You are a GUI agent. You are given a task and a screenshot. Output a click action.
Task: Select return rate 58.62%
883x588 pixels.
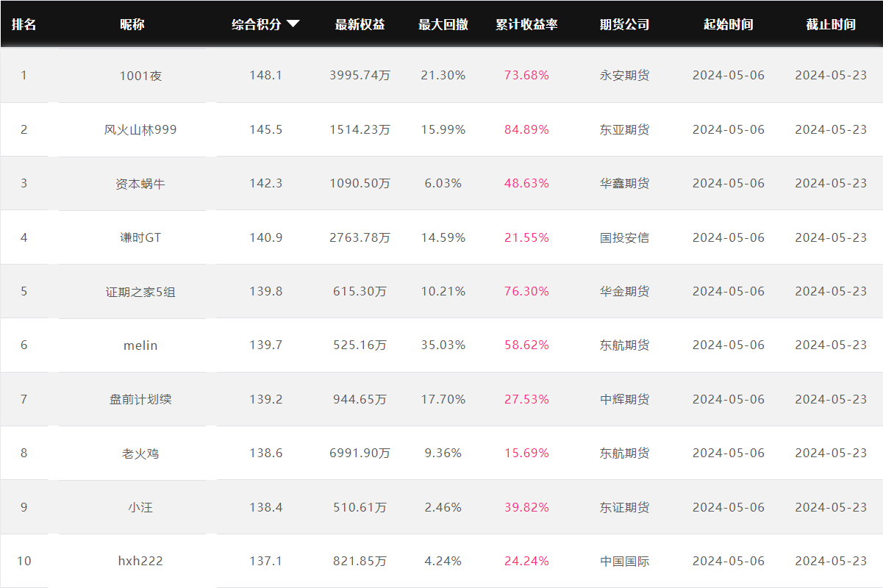click(x=526, y=345)
